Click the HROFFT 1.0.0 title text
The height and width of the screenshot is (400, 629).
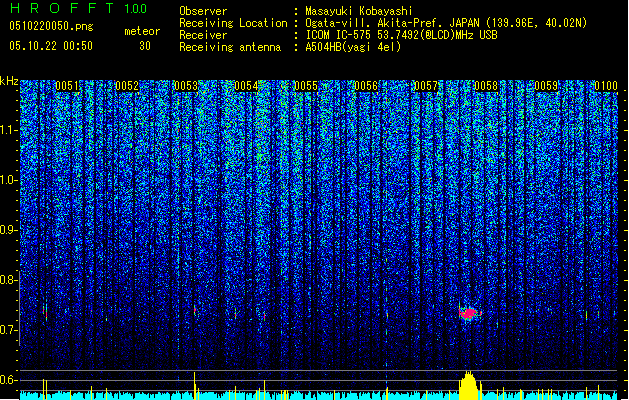[78, 8]
